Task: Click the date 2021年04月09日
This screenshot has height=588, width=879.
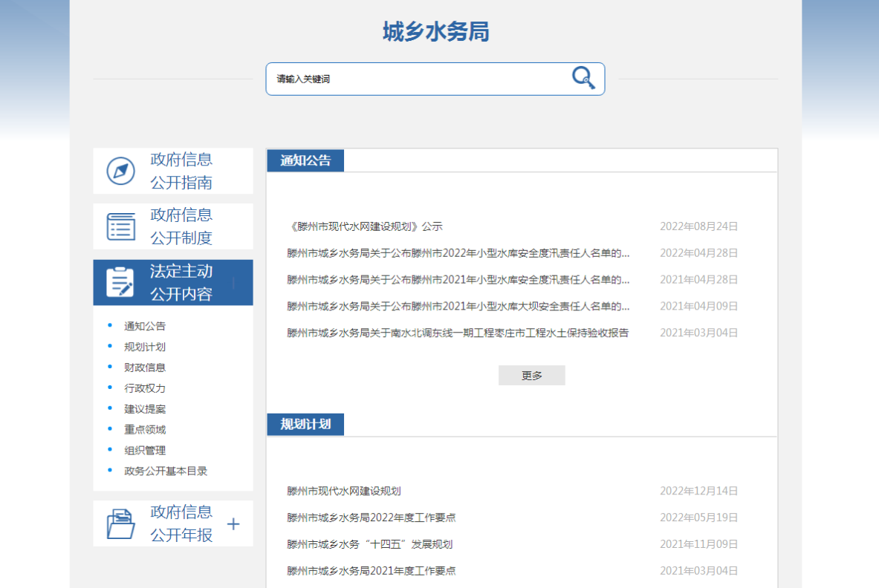Action: click(x=698, y=307)
